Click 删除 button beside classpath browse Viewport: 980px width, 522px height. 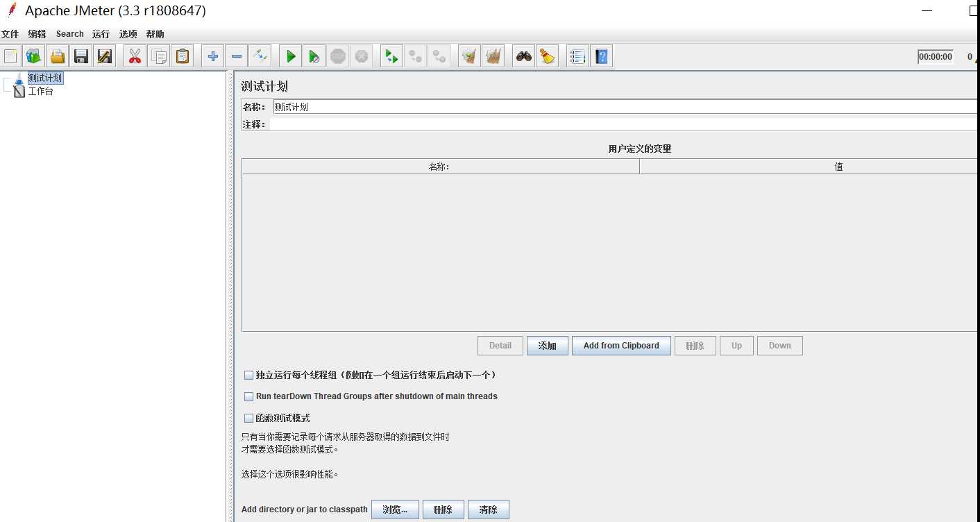(443, 510)
